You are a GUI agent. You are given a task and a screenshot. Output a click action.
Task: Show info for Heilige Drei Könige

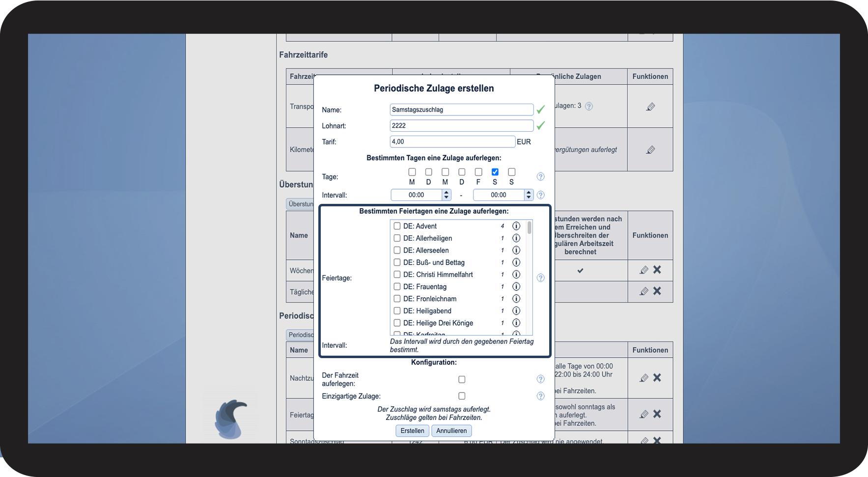[x=516, y=323]
